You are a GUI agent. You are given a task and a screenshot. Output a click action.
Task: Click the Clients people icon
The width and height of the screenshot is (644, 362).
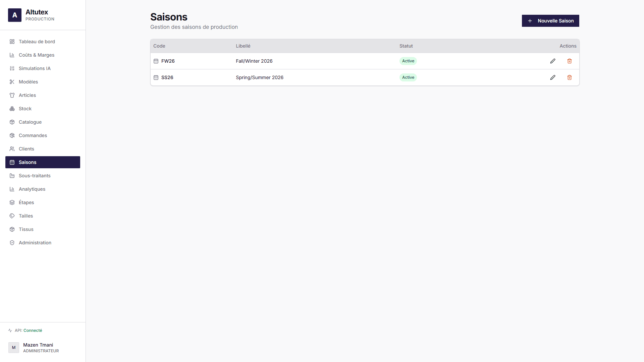click(x=12, y=149)
